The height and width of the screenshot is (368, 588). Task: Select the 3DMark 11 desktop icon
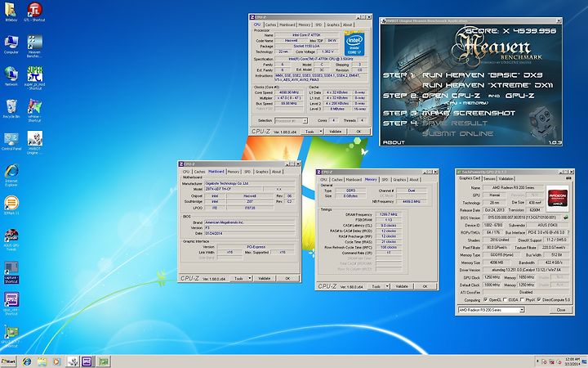point(11,205)
